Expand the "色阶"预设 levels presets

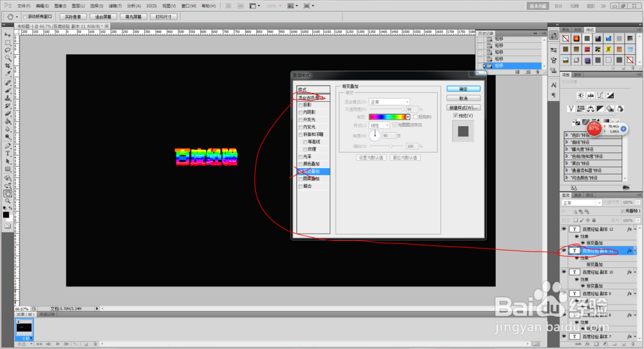coord(567,135)
